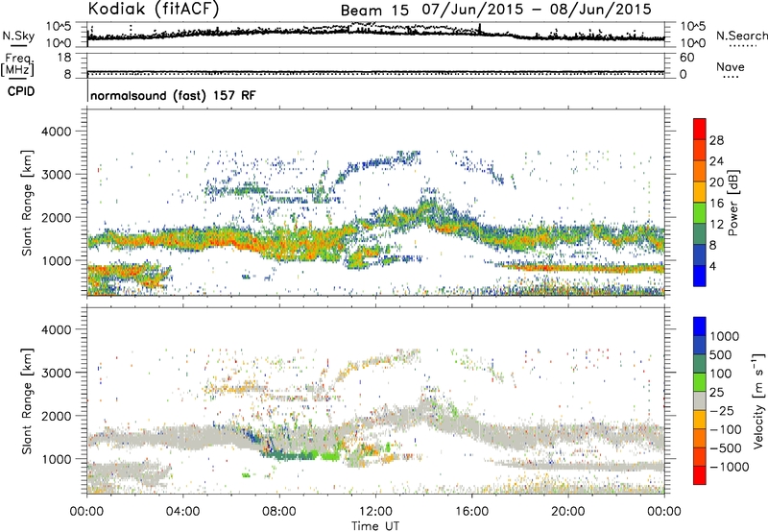Click the 'Slant Range [km]' label of velocity panel
The height and width of the screenshot is (532, 768).
coord(27,400)
